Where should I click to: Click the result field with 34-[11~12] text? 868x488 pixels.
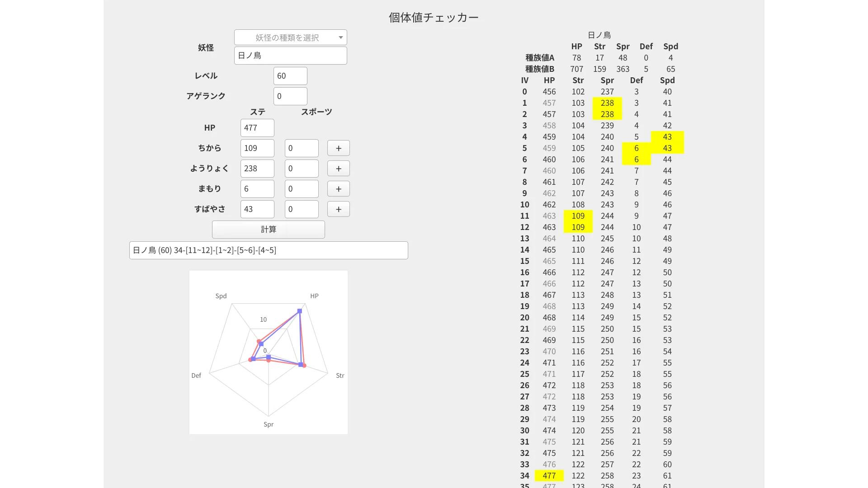269,250
